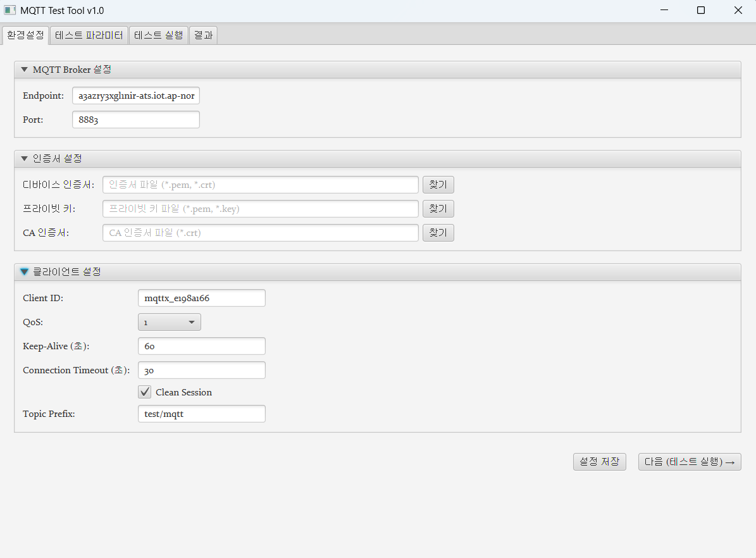This screenshot has width=756, height=558.
Task: Collapse the 인증서 설정 section
Action: tap(25, 158)
